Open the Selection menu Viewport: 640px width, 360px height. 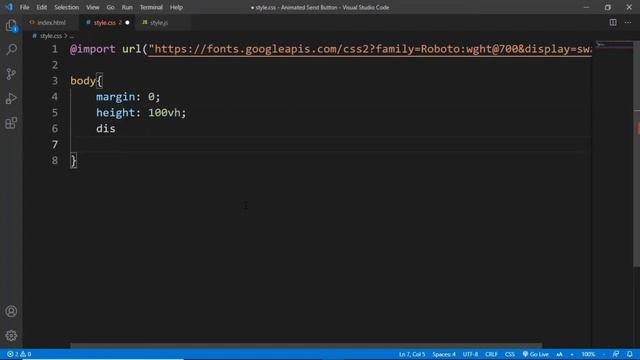point(67,7)
